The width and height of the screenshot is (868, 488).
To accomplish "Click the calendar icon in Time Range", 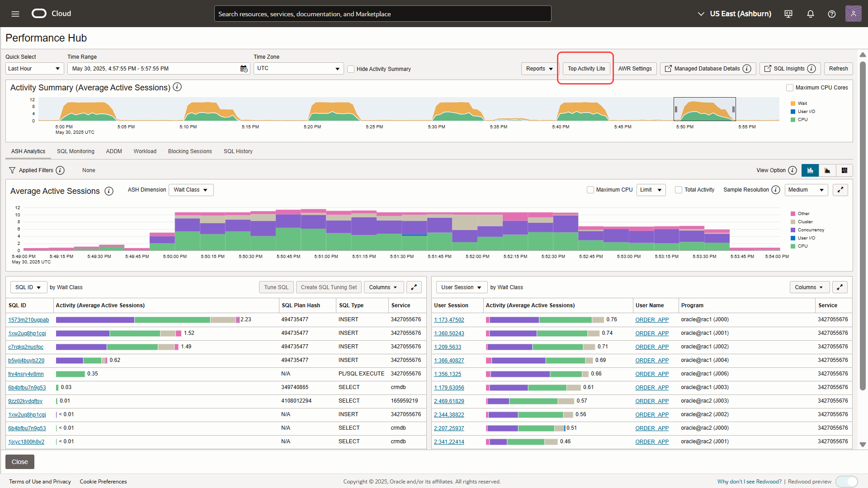I will (x=244, y=69).
